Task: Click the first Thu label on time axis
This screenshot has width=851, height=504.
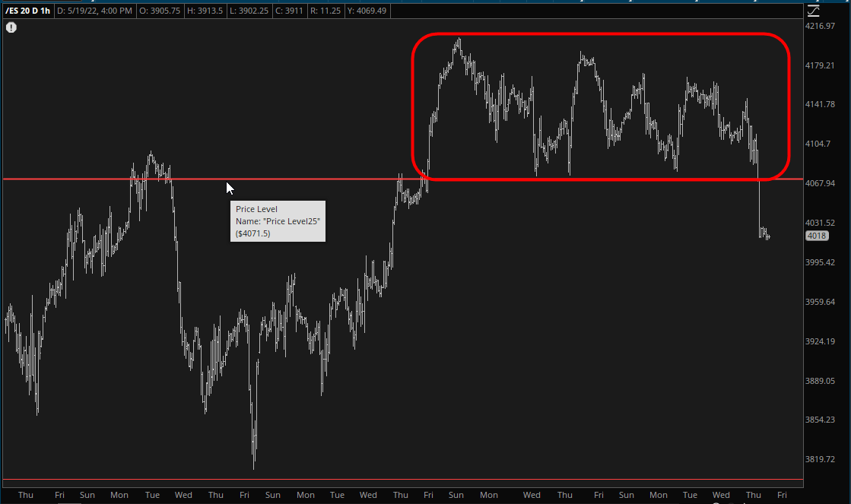Action: pos(26,495)
